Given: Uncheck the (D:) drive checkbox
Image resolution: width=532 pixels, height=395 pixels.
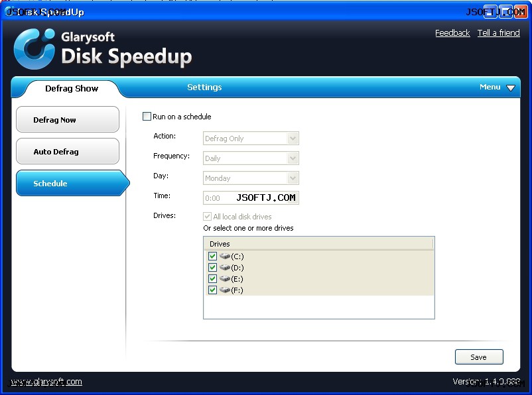Looking at the screenshot, I should 213,268.
